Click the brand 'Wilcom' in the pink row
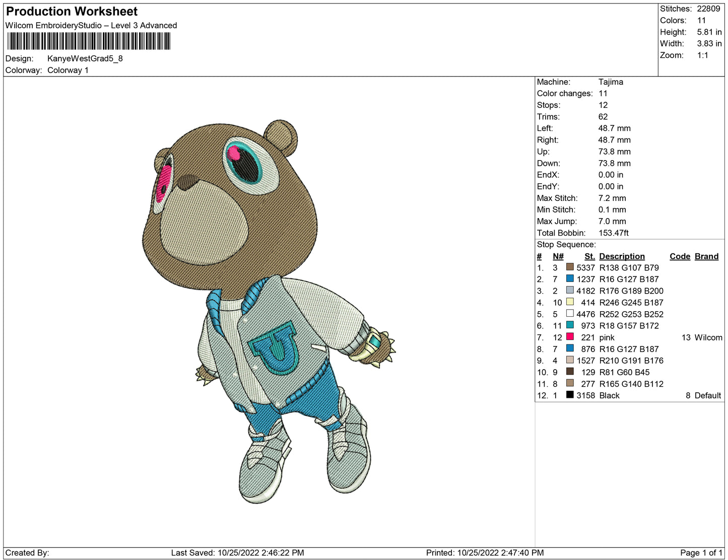 [x=708, y=337]
